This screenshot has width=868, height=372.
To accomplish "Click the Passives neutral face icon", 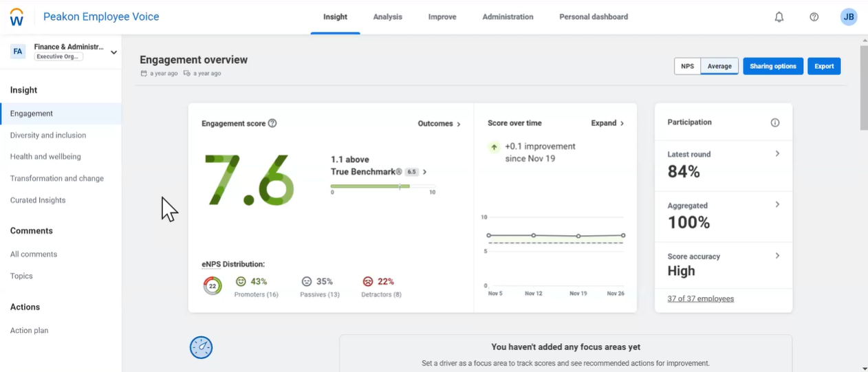I will 307,282.
